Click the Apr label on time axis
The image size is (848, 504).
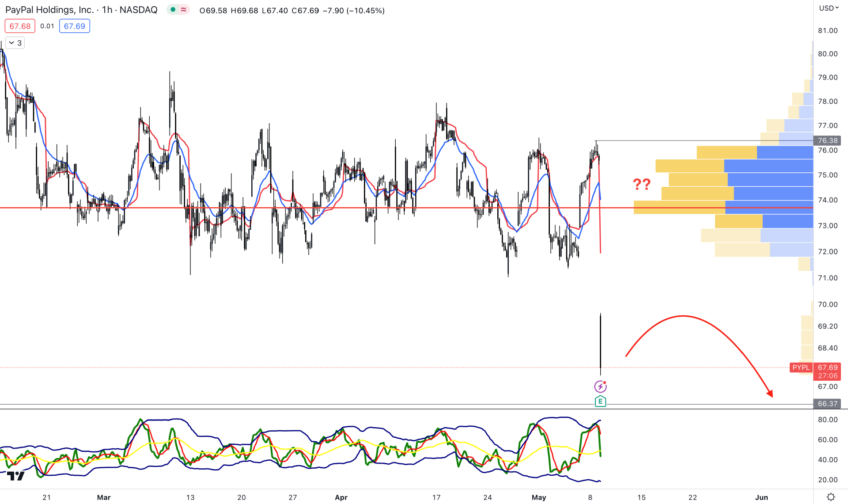click(x=341, y=497)
